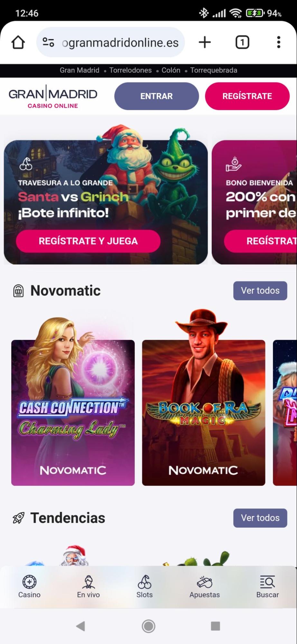Open Book of Ra Magic game
This screenshot has height=644, width=297.
[x=204, y=412]
